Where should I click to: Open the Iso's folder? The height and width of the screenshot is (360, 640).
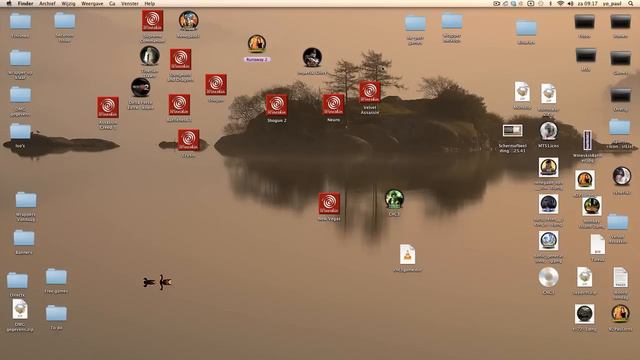click(20, 132)
